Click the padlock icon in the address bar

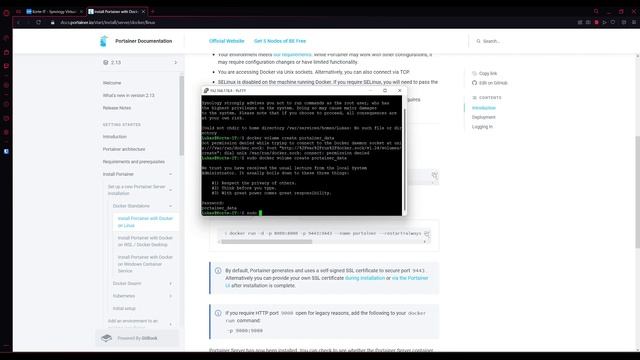pyautogui.click(x=53, y=22)
